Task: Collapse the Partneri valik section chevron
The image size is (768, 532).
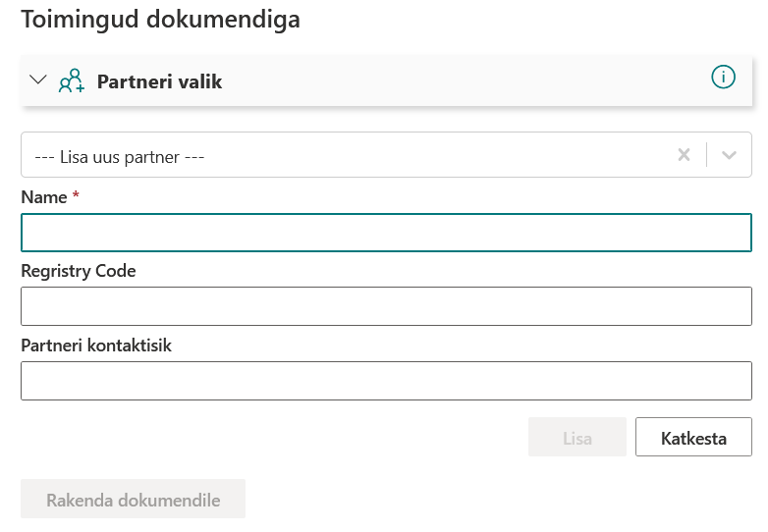Action: [x=38, y=80]
